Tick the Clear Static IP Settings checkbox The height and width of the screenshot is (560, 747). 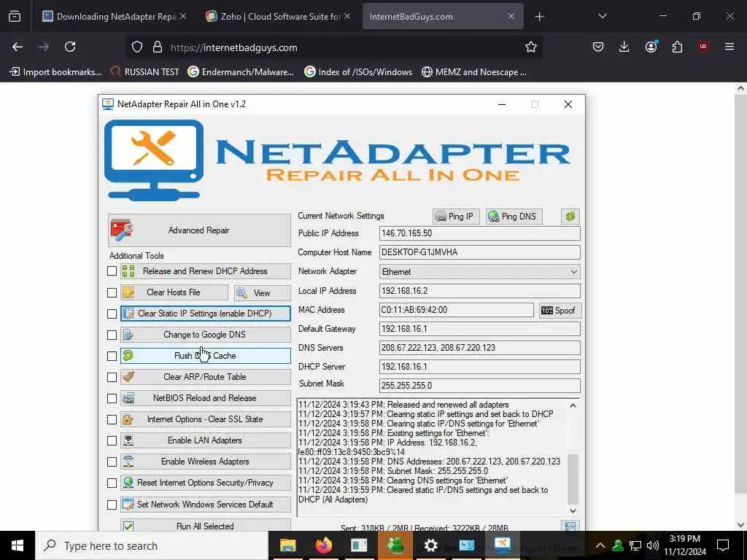point(112,314)
